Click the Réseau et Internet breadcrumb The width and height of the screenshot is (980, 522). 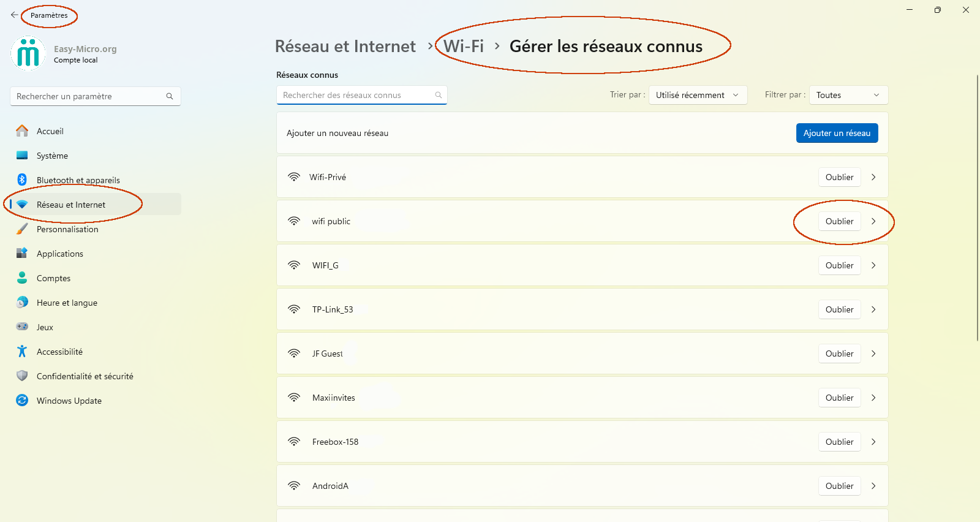[x=345, y=47]
